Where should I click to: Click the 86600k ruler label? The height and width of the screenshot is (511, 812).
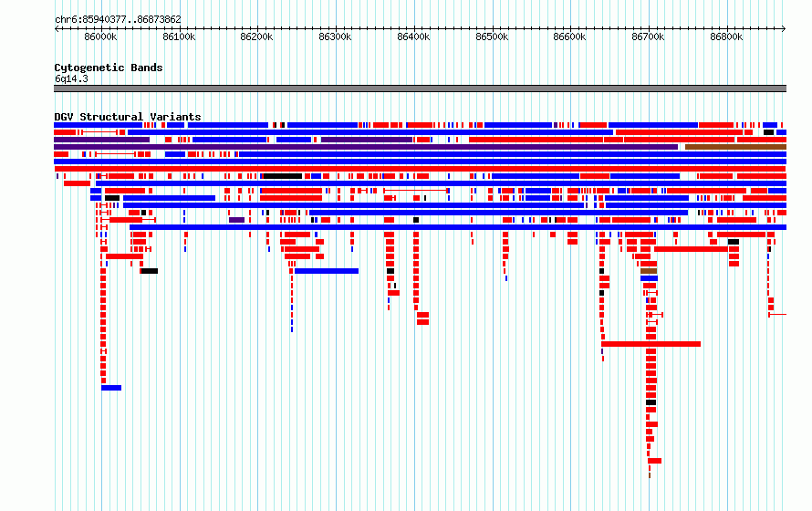click(569, 37)
